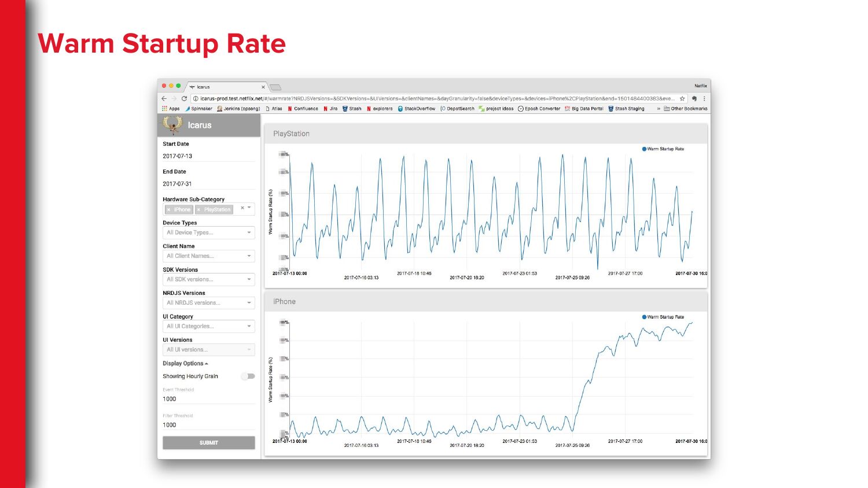The image size is (868, 488).
Task: Toggle Warm Startup Rate legend in PlayStation chart
Action: (663, 149)
